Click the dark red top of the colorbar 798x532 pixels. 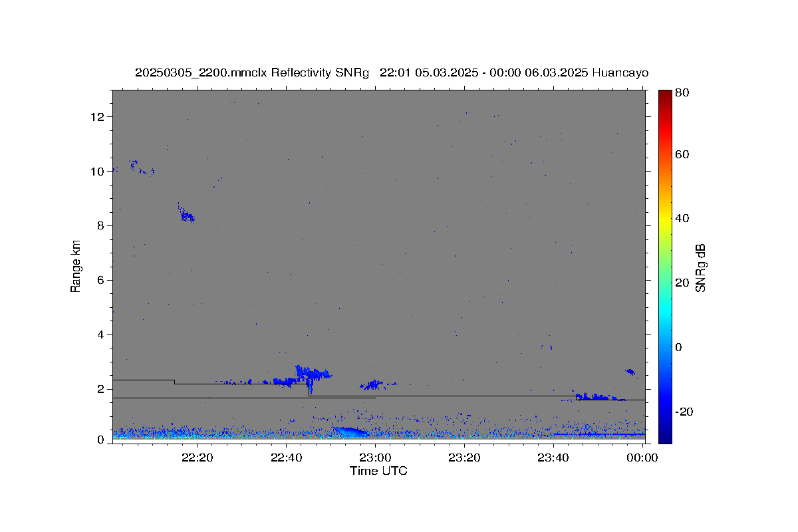[665, 96]
